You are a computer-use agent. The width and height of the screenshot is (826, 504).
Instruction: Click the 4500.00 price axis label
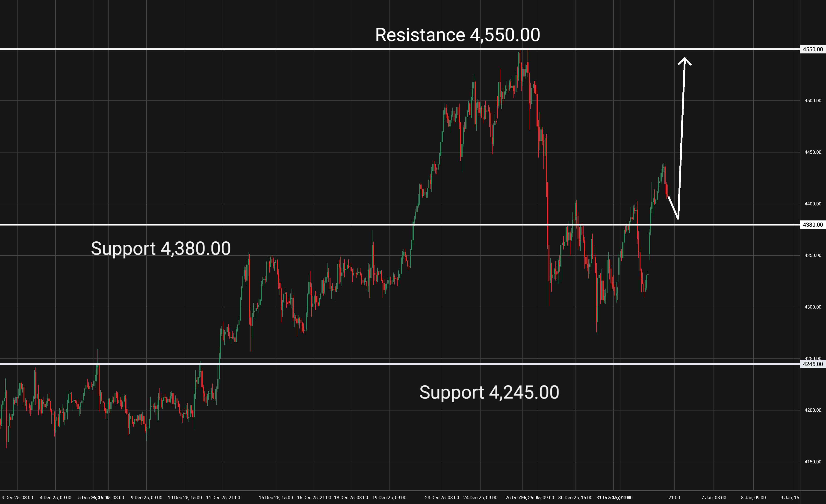point(813,100)
